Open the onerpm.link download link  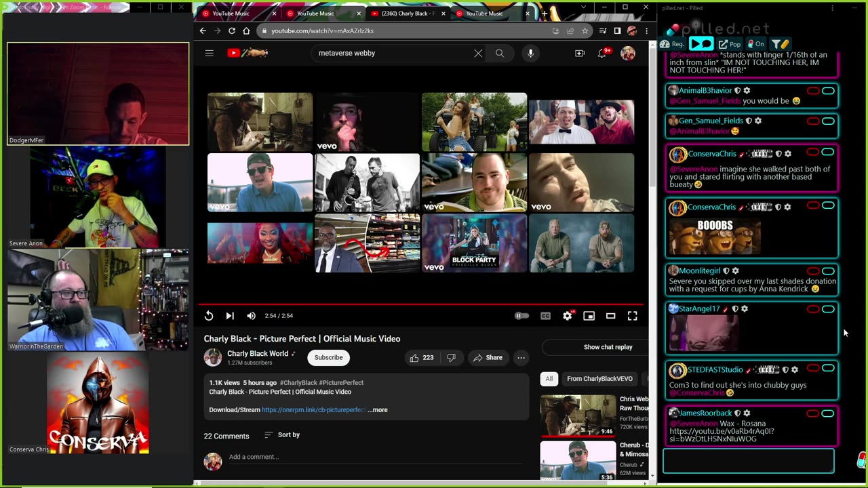coord(314,410)
